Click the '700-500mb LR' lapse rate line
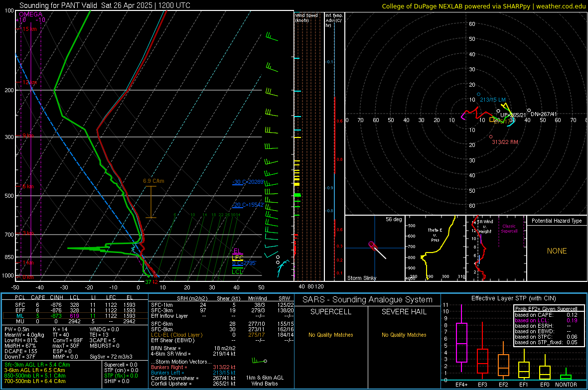588x390 pixels. [x=35, y=381]
